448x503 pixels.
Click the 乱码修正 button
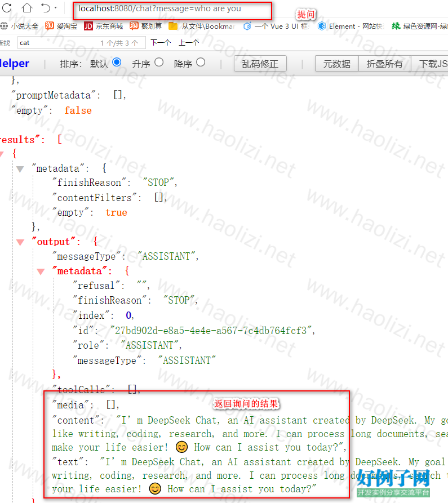[x=260, y=64]
